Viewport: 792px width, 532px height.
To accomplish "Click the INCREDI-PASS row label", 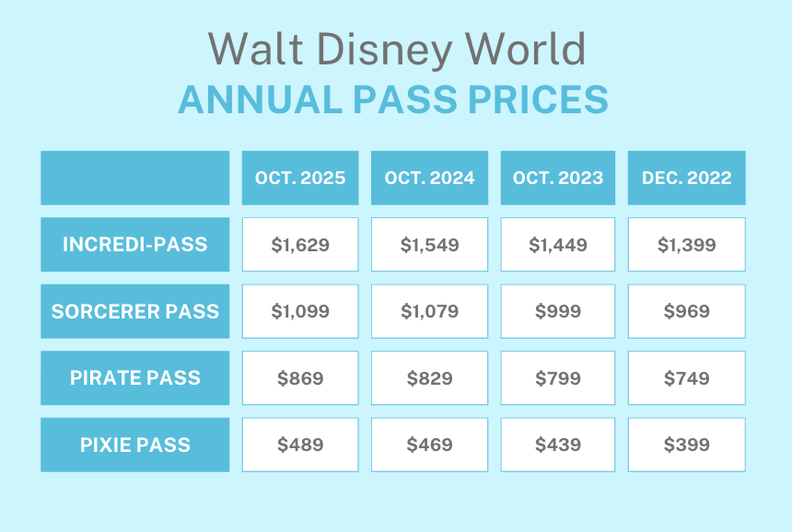I will [x=135, y=245].
